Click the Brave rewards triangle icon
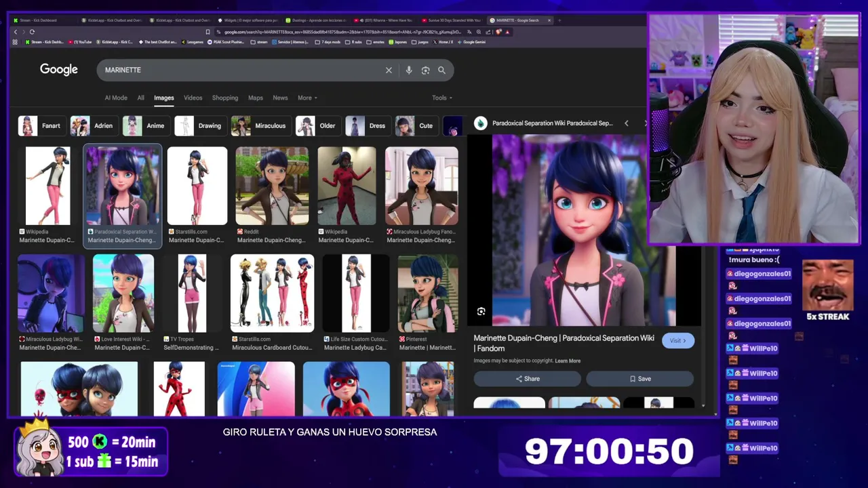Screen dimensions: 868x488 click(x=507, y=32)
